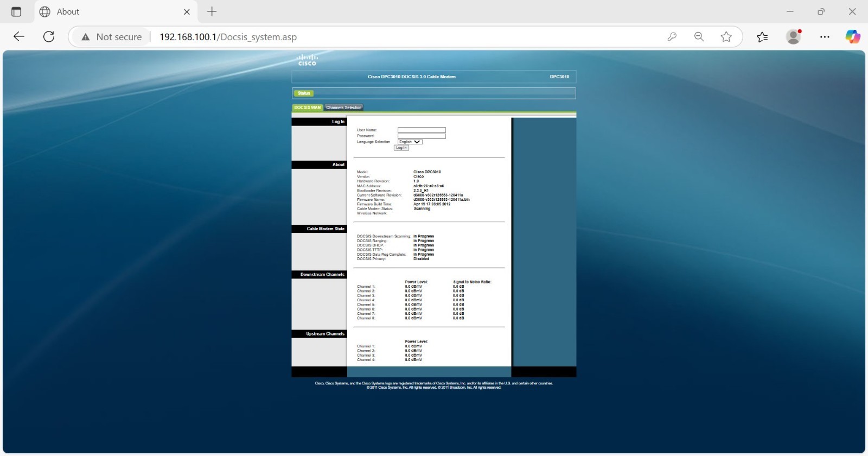Open the browser profile avatar
This screenshot has width=868, height=456.
[794, 37]
